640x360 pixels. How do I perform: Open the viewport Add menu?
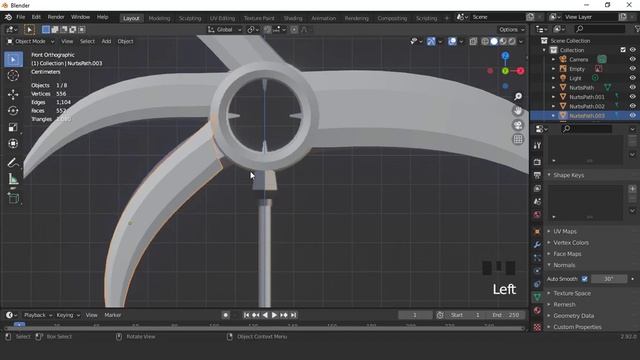(106, 41)
